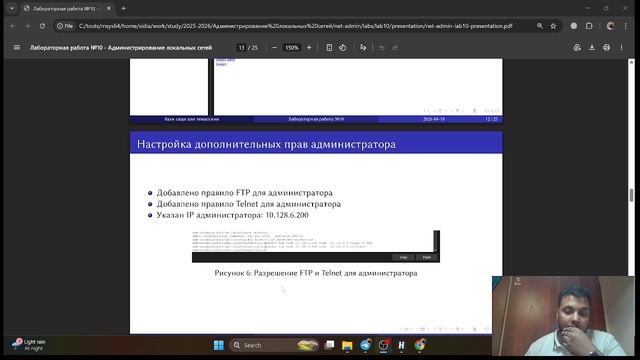Edit the current page number field
The image size is (640, 360).
[241, 48]
